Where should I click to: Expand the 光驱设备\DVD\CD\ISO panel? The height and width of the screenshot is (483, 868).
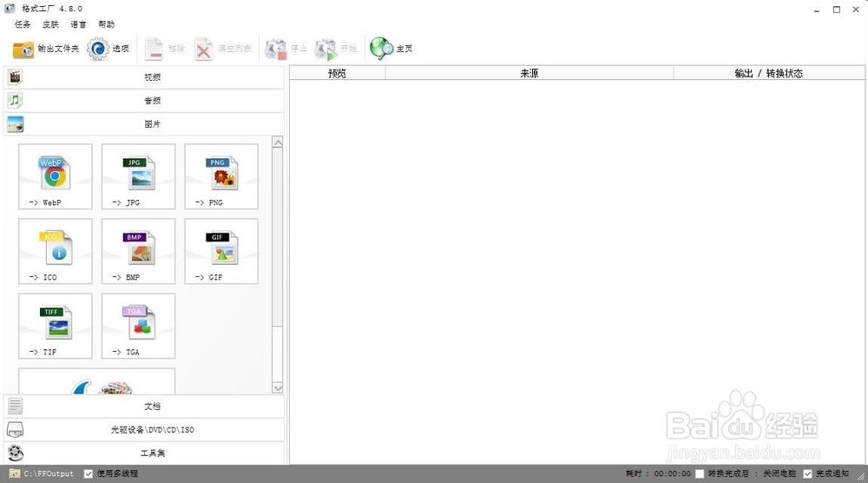coord(144,429)
